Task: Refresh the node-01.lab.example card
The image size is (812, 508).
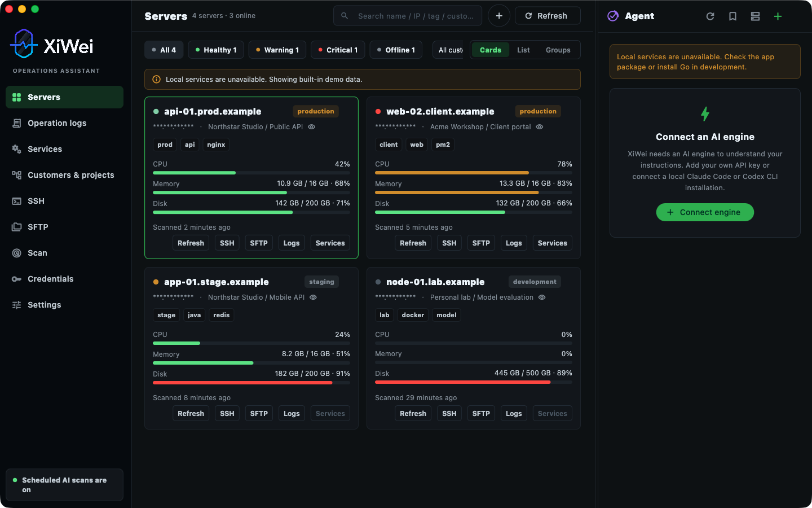Action: pos(413,413)
